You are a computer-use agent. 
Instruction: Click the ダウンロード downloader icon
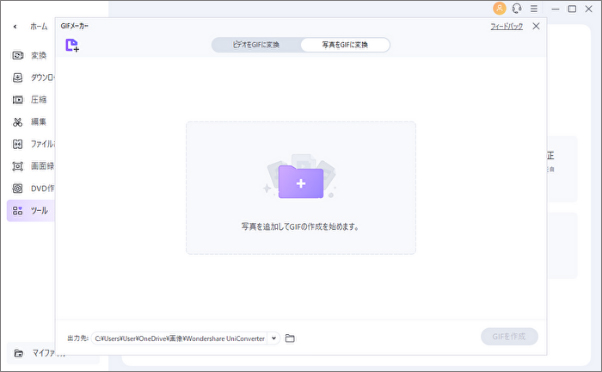[18, 78]
